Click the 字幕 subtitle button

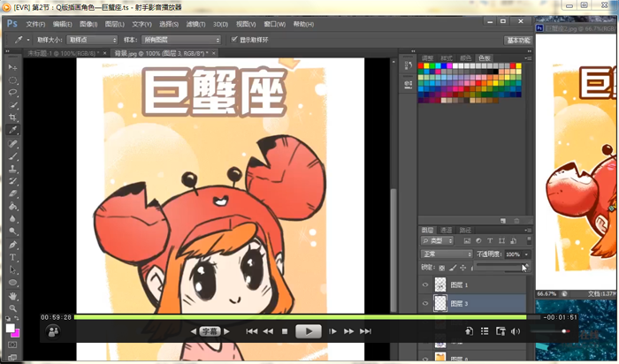pos(210,331)
